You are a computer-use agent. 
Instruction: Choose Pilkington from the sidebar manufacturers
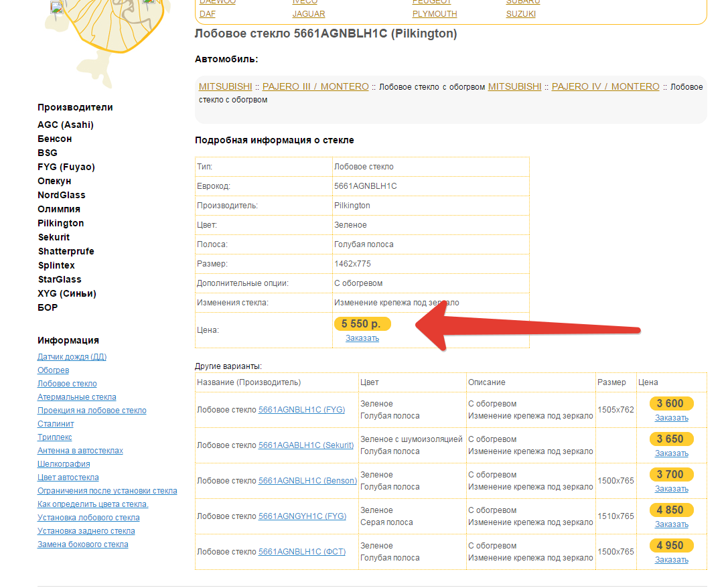(61, 223)
